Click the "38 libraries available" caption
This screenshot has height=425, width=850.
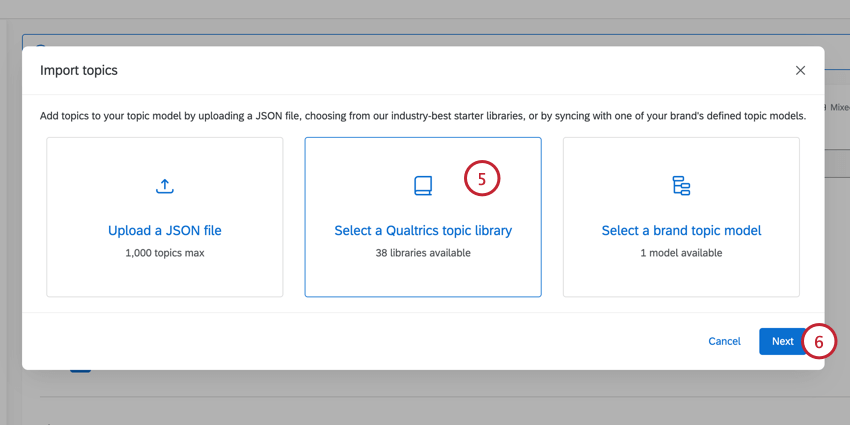coord(423,253)
